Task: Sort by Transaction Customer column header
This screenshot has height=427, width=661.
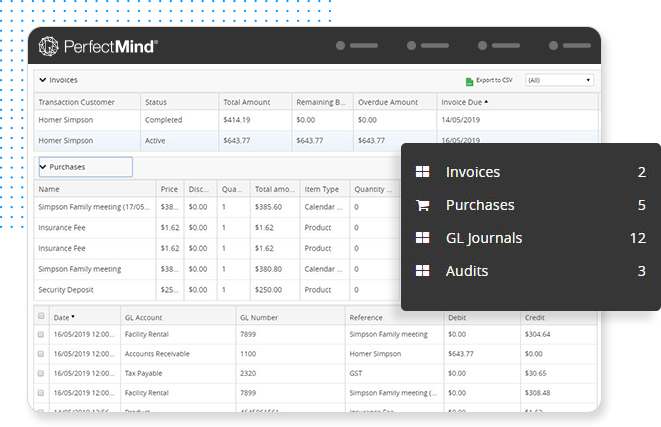Action: click(76, 102)
